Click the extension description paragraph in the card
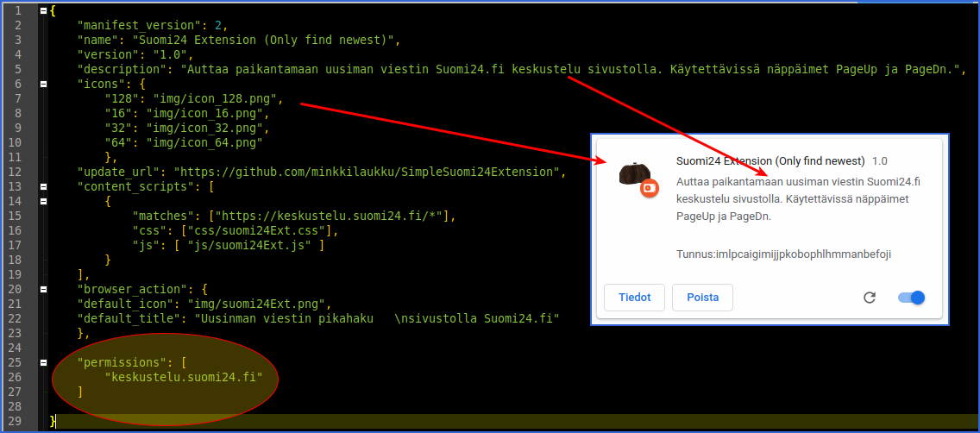 (x=799, y=198)
